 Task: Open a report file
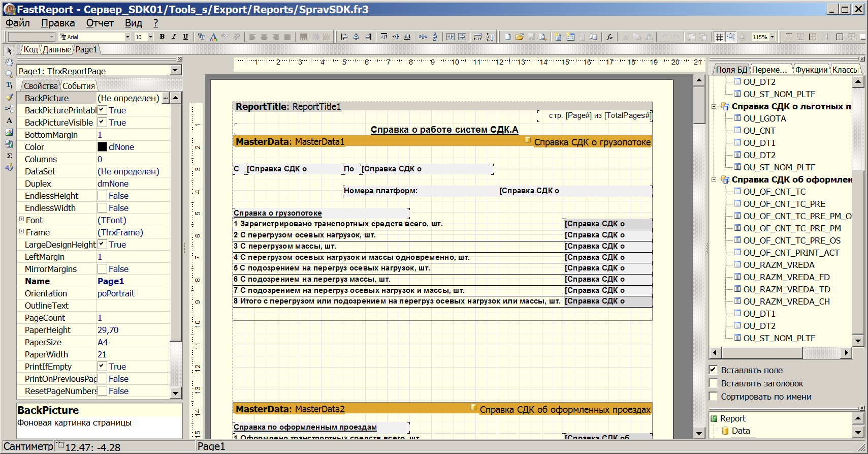click(519, 37)
